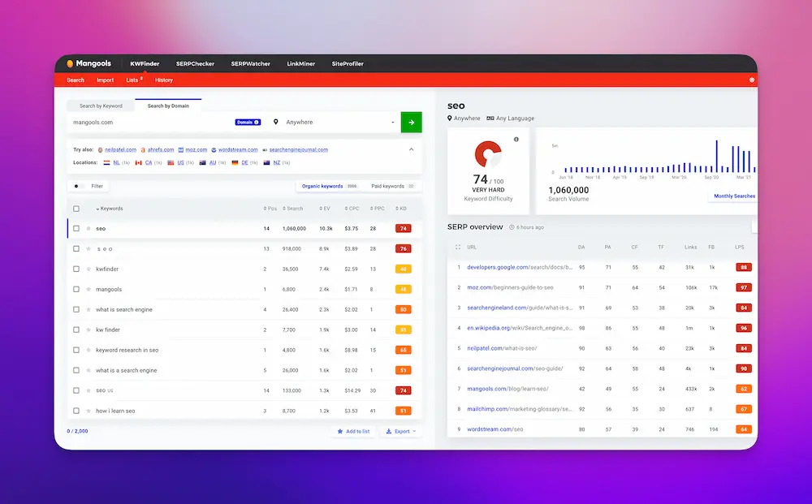This screenshot has height=504, width=812.
Task: Check the select-all checkbox in keyword header
Action: (x=75, y=208)
